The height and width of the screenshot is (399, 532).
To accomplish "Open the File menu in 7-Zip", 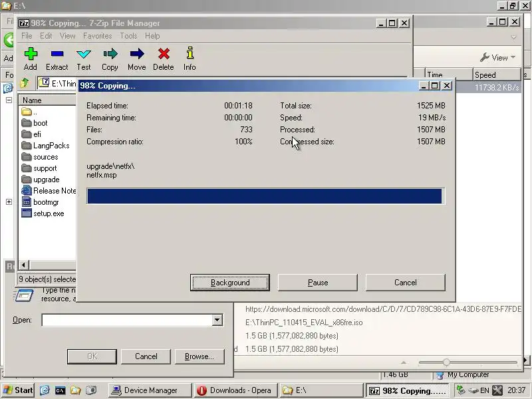I will (27, 36).
